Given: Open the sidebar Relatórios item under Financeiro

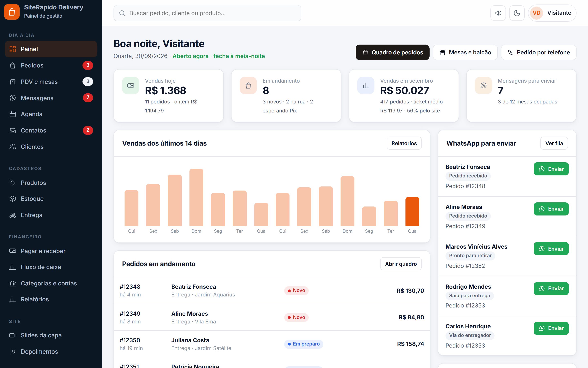Looking at the screenshot, I should (x=51, y=299).
